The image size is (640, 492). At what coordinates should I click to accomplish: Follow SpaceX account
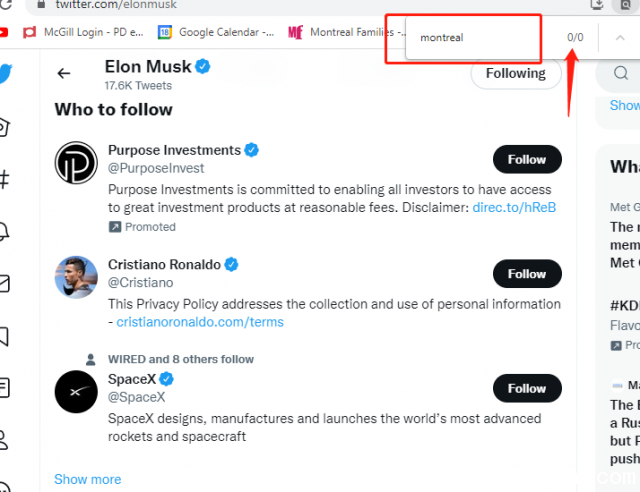(527, 388)
